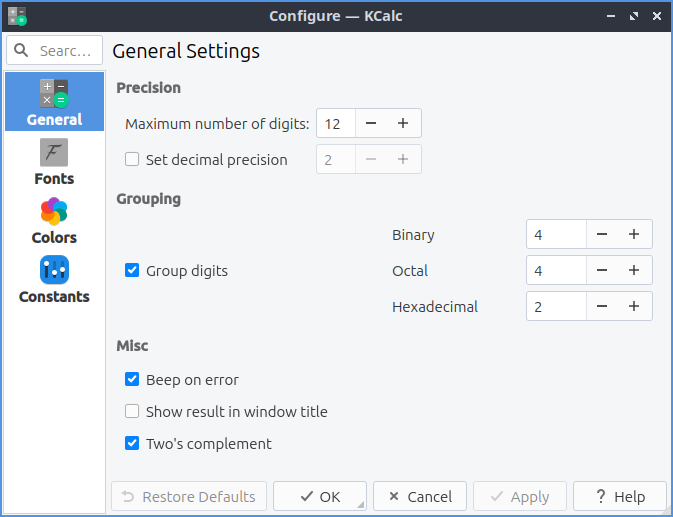Click the Binary digits input field
Screen dimensions: 673x517
[555, 234]
